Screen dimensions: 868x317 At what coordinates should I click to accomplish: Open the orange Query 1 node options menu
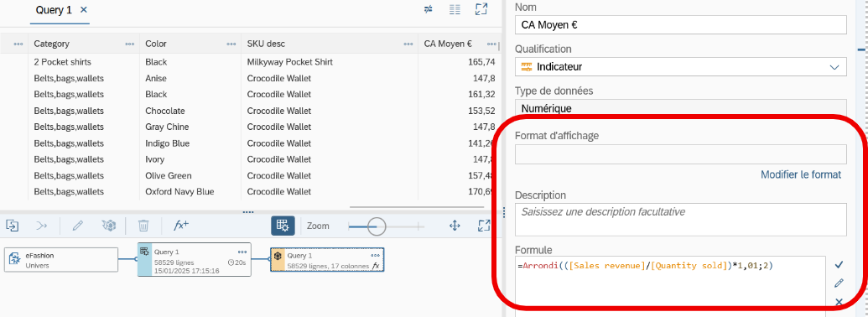click(x=375, y=256)
